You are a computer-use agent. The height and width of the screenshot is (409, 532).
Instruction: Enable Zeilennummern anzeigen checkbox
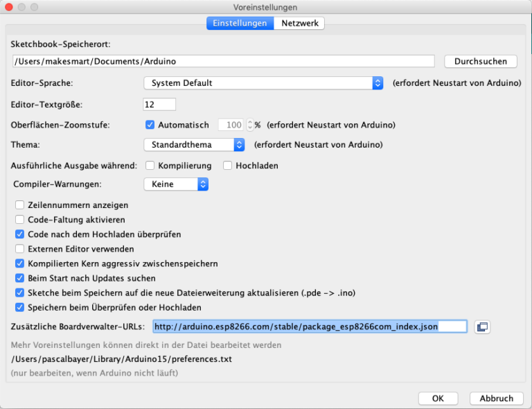pos(19,205)
